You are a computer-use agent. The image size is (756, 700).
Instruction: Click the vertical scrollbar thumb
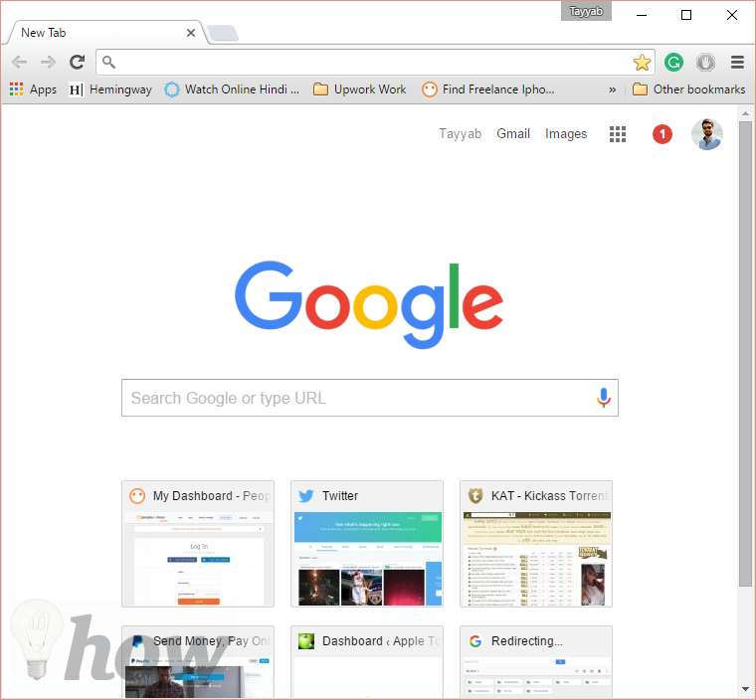pos(745,354)
